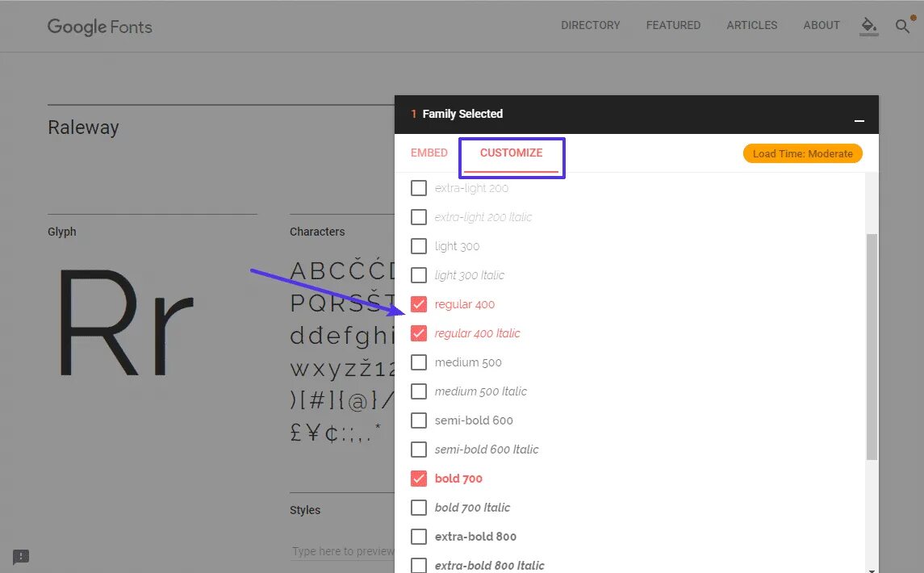Viewport: 924px width, 573px height.
Task: Enable semi-bold 600 Italic
Action: [418, 450]
